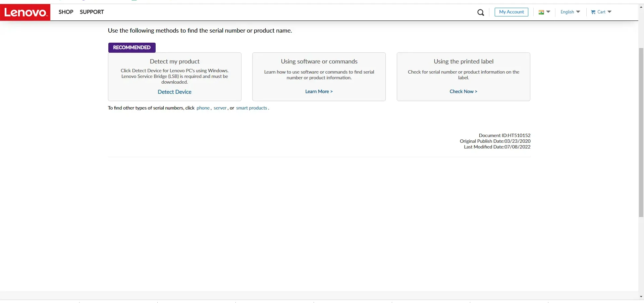
Task: Click the RECOMMENDED badge
Action: 131,47
